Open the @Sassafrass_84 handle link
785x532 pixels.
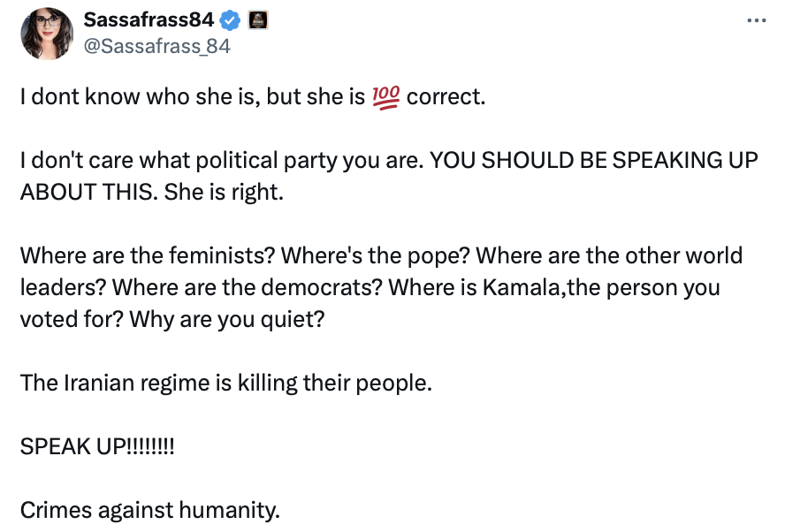(156, 47)
